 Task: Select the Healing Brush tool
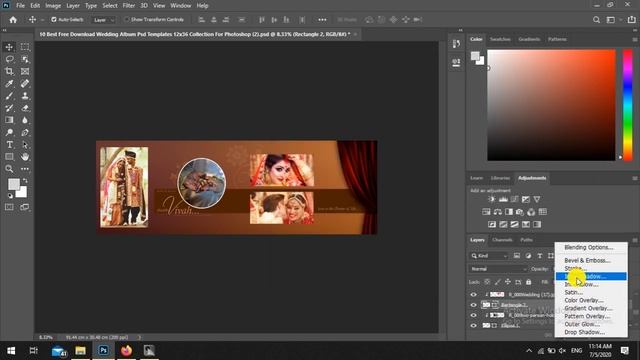click(x=25, y=84)
